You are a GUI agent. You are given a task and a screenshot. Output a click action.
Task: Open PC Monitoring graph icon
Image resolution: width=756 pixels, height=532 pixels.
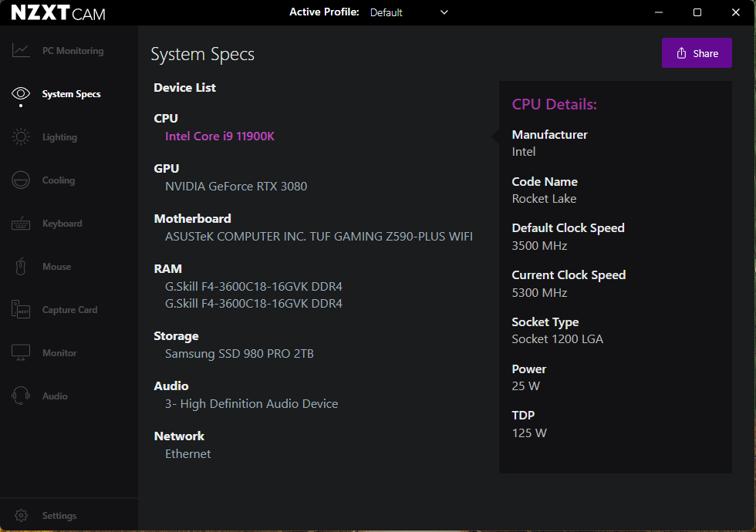coord(21,50)
